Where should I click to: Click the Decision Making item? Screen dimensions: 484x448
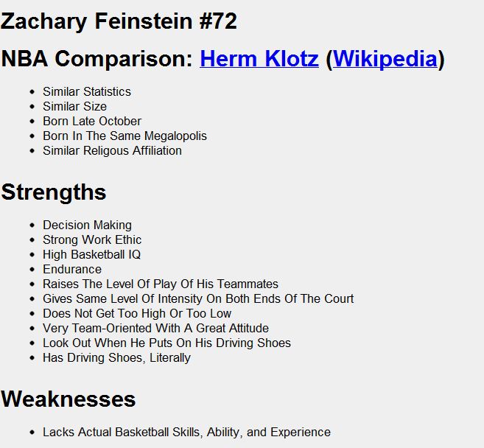87,225
